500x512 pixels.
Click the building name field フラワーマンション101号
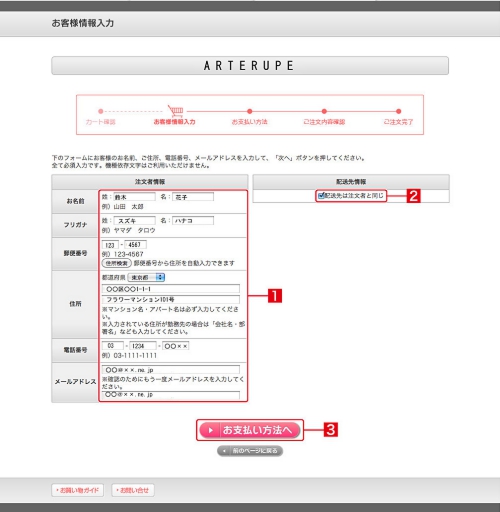171,299
